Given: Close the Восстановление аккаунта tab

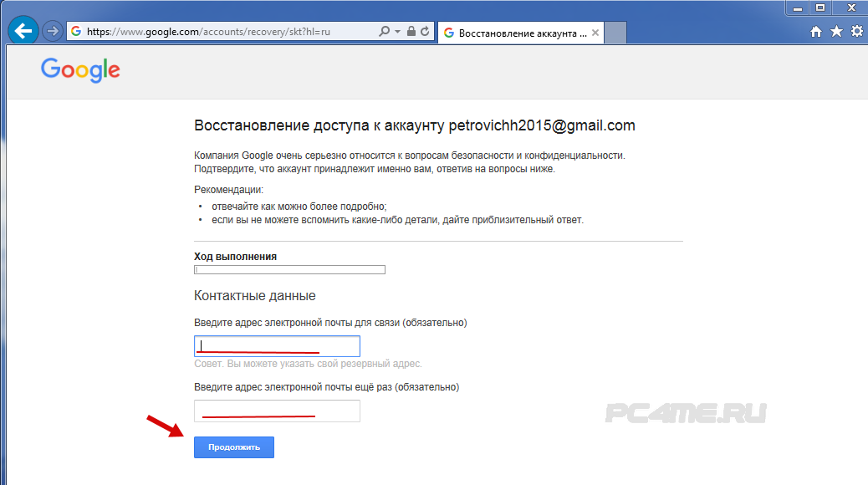Looking at the screenshot, I should point(595,33).
